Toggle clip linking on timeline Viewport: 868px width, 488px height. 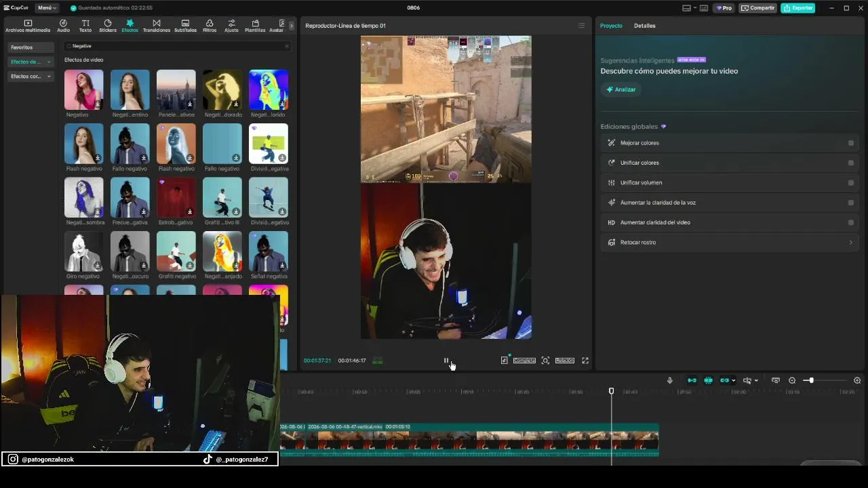[724, 380]
